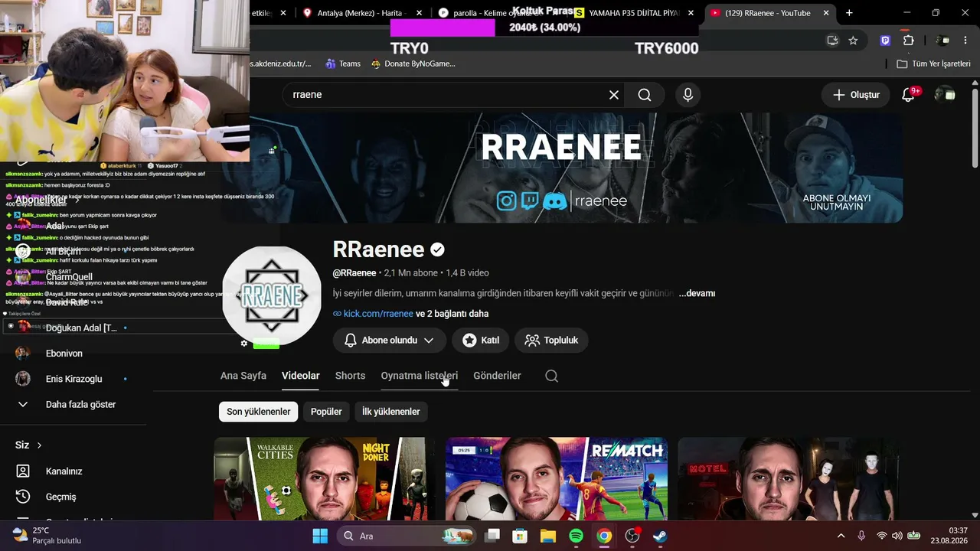Open Steam from the taskbar

(660, 536)
